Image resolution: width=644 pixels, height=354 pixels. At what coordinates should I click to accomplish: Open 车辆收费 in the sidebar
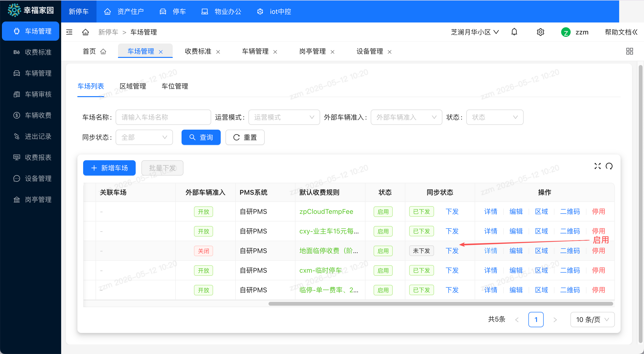pos(31,115)
